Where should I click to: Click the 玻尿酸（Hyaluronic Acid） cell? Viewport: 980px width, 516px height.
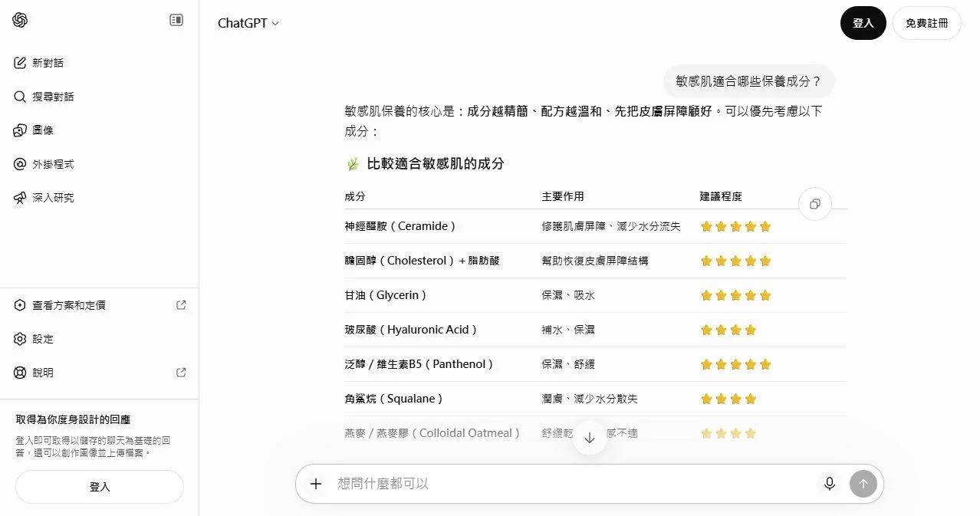click(x=411, y=330)
